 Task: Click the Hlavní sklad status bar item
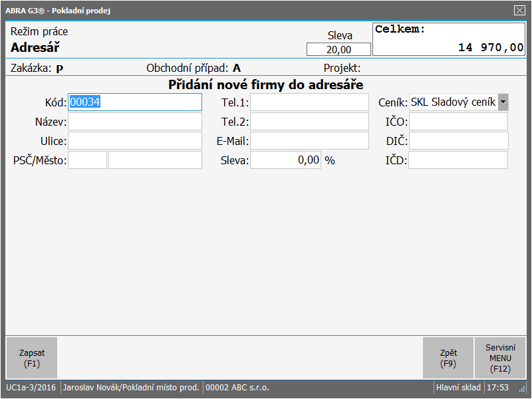coord(458,387)
